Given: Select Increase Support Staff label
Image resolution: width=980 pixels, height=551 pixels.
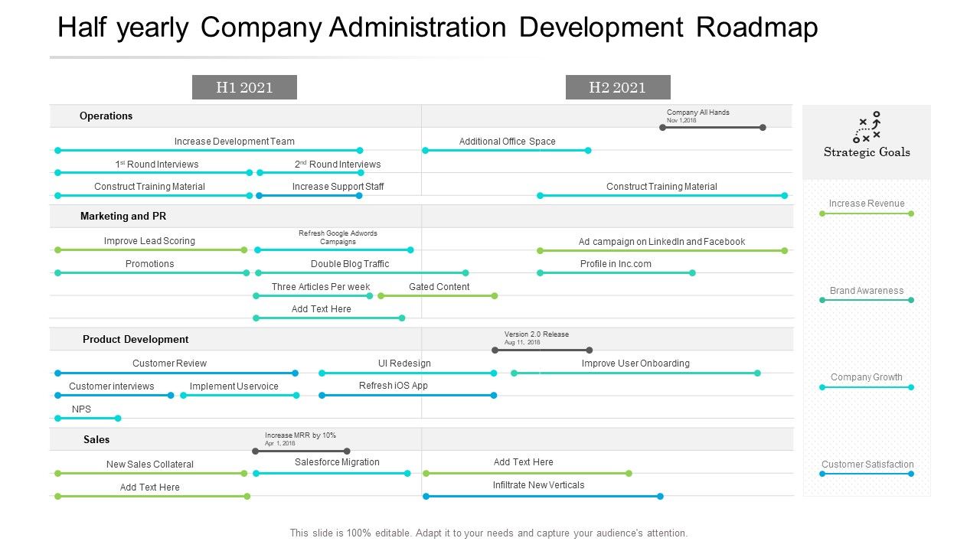Looking at the screenshot, I should pos(338,187).
